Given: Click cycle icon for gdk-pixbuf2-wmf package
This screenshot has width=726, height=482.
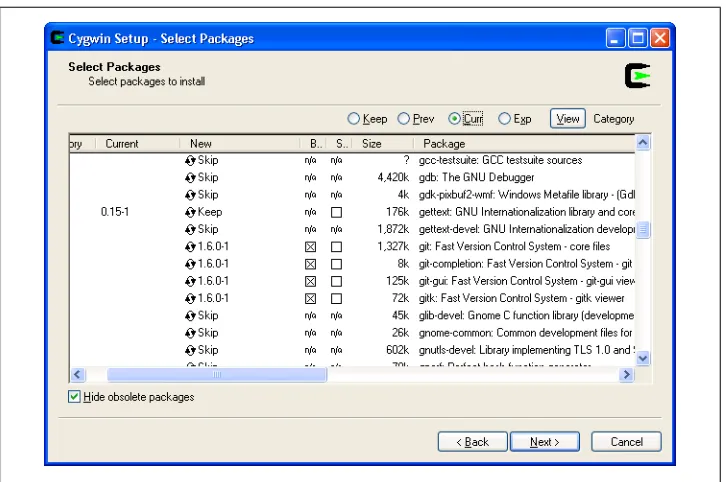Looking at the screenshot, I should coord(190,195).
